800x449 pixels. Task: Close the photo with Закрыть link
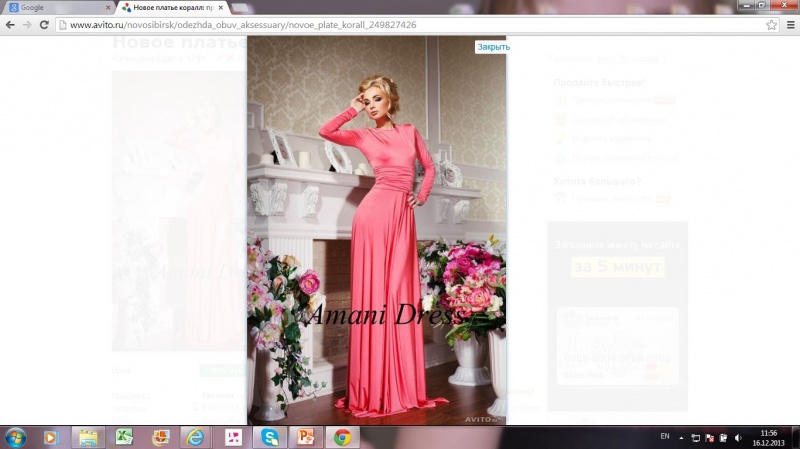[x=493, y=47]
